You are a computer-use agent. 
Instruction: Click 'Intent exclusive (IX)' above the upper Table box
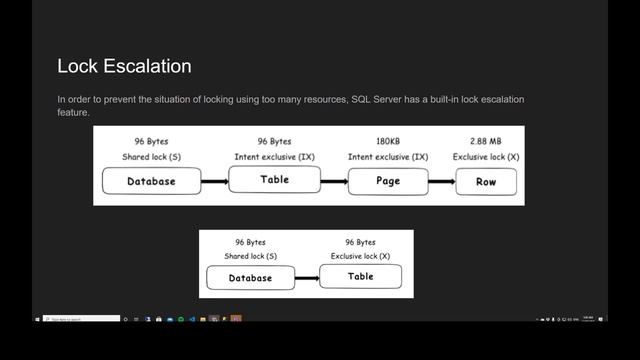click(275, 157)
